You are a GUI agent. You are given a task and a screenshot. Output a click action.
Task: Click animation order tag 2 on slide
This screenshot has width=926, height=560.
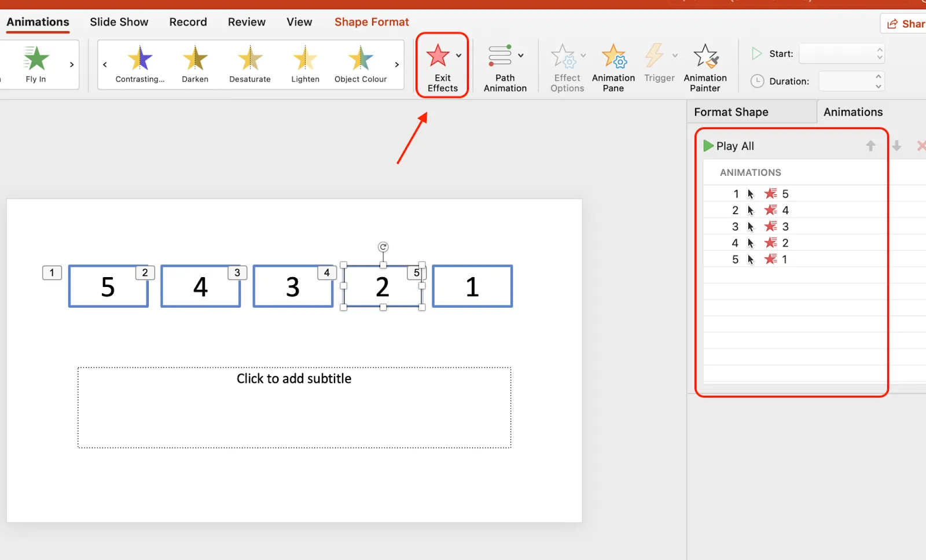[145, 272]
